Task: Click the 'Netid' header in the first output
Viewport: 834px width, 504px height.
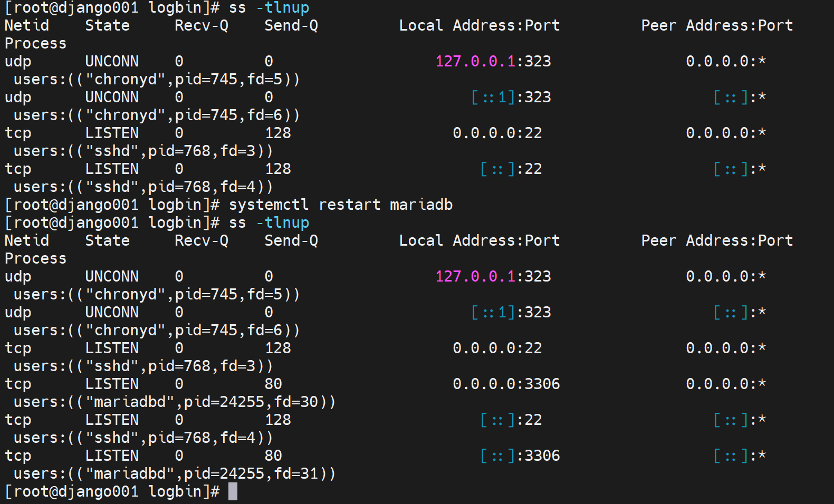Action: click(x=26, y=25)
